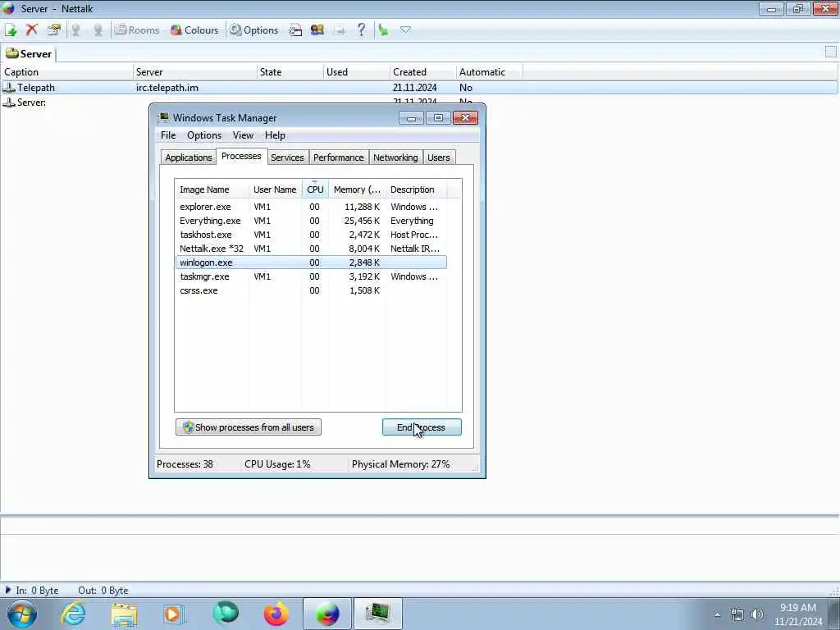Select taskmgr.exe process
The height and width of the screenshot is (630, 840).
(311, 276)
